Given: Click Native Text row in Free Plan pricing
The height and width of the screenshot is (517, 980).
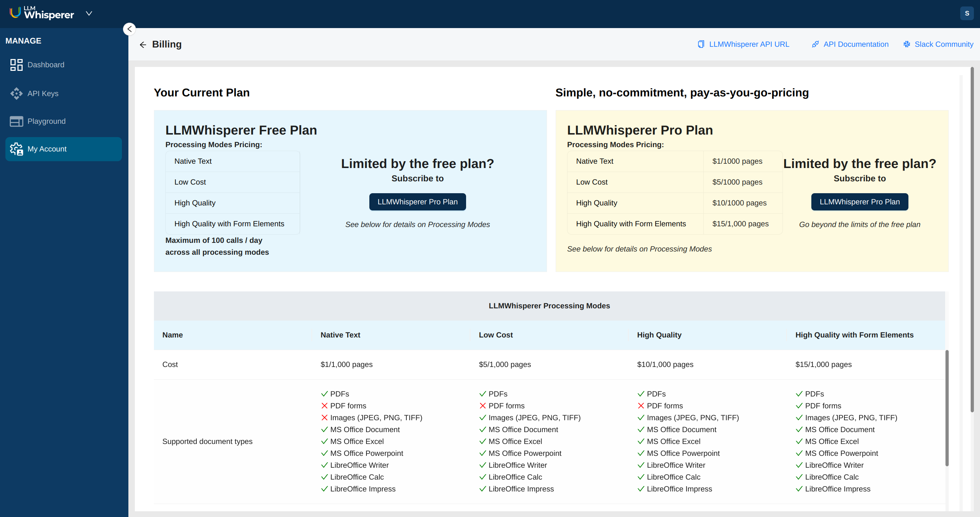Looking at the screenshot, I should [232, 161].
